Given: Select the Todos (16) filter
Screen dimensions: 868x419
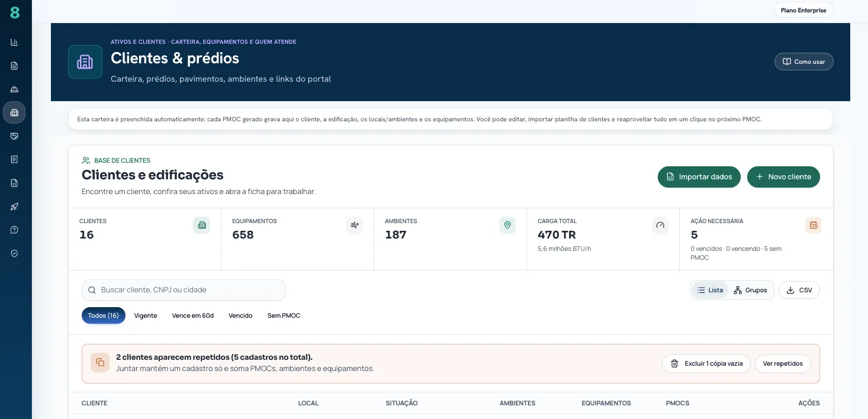Looking at the screenshot, I should click(104, 315).
